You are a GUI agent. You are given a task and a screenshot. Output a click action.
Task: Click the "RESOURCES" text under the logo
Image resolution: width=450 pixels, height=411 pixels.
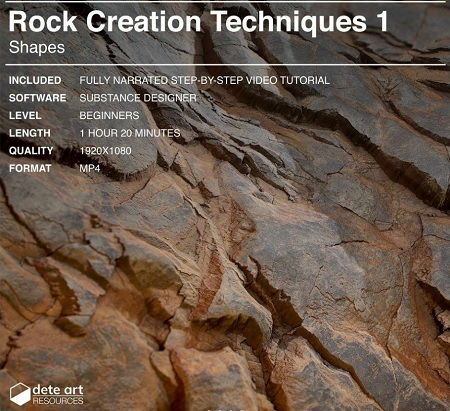point(58,401)
